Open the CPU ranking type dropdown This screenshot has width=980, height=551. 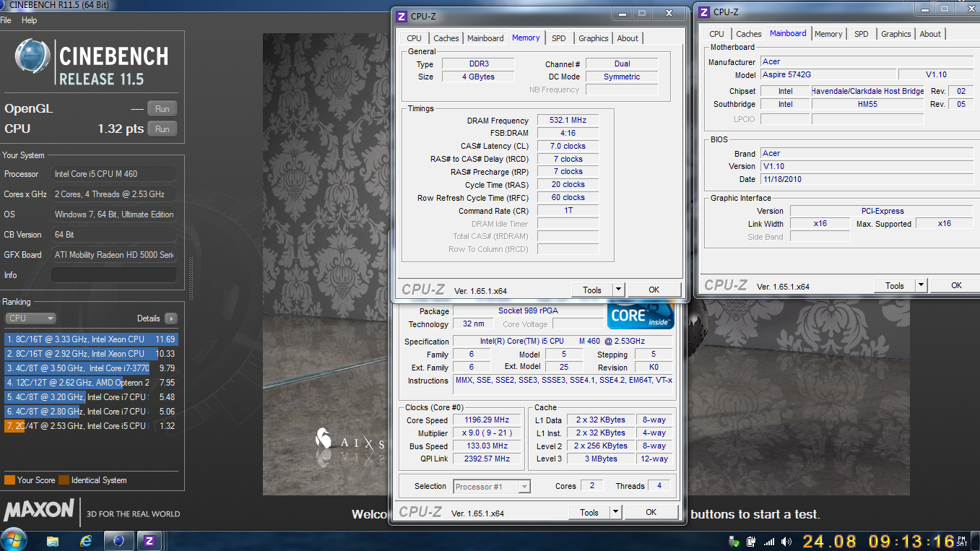tap(30, 318)
